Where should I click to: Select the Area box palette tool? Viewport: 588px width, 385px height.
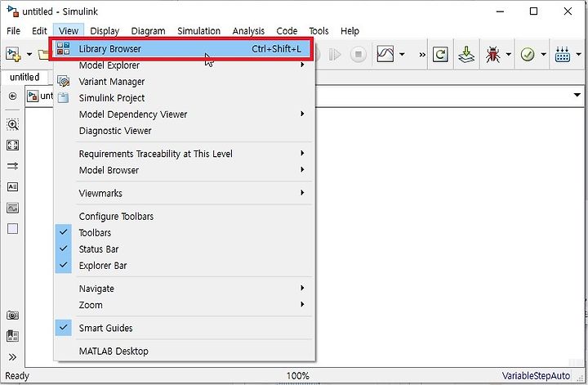13,229
